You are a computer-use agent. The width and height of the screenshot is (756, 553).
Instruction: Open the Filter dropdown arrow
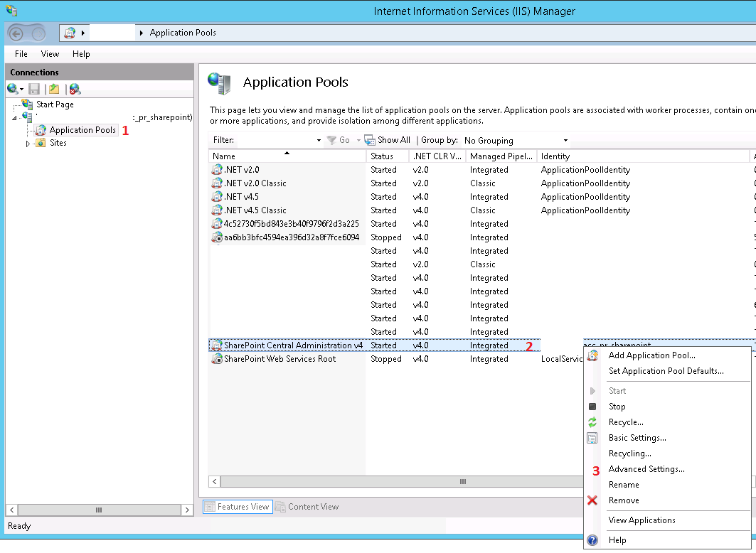[319, 141]
